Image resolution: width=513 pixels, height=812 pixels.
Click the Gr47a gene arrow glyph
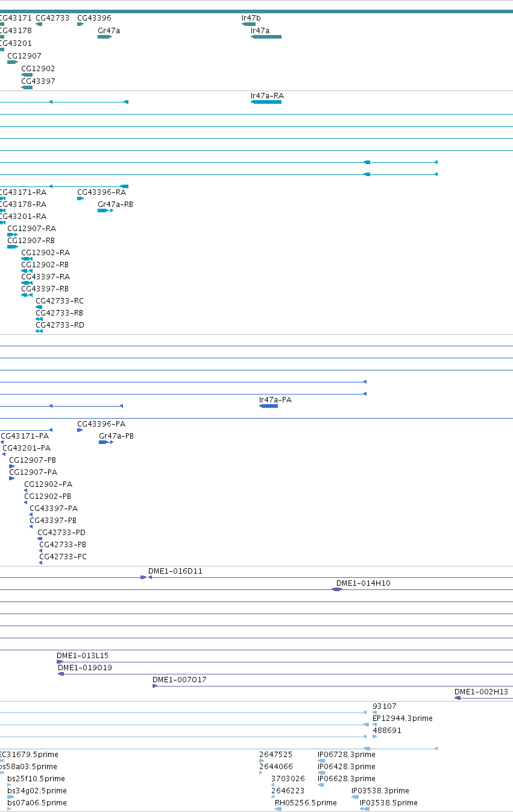tap(105, 37)
